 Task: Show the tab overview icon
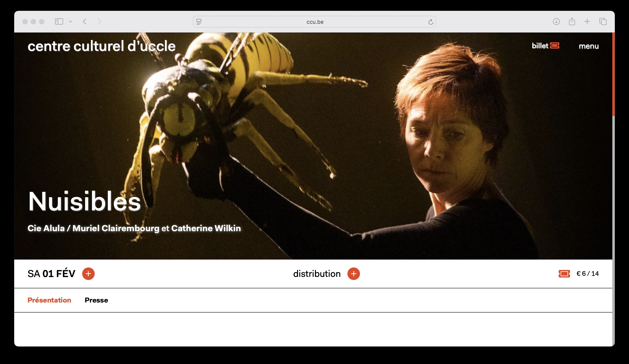click(603, 22)
